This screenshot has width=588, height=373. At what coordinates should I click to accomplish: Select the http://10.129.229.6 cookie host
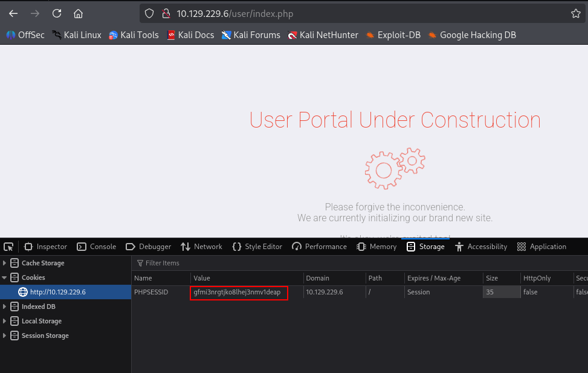click(66, 292)
